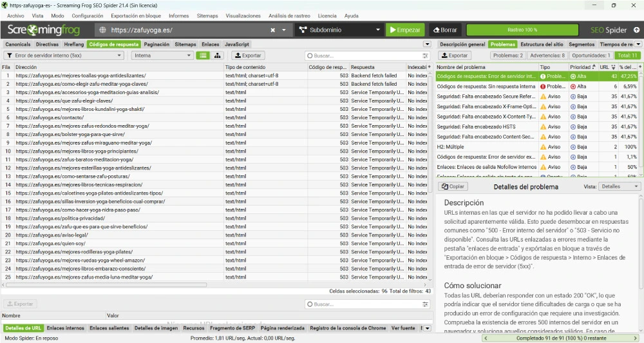Click warning icon of Falta encabezado HSTS row

tap(543, 126)
